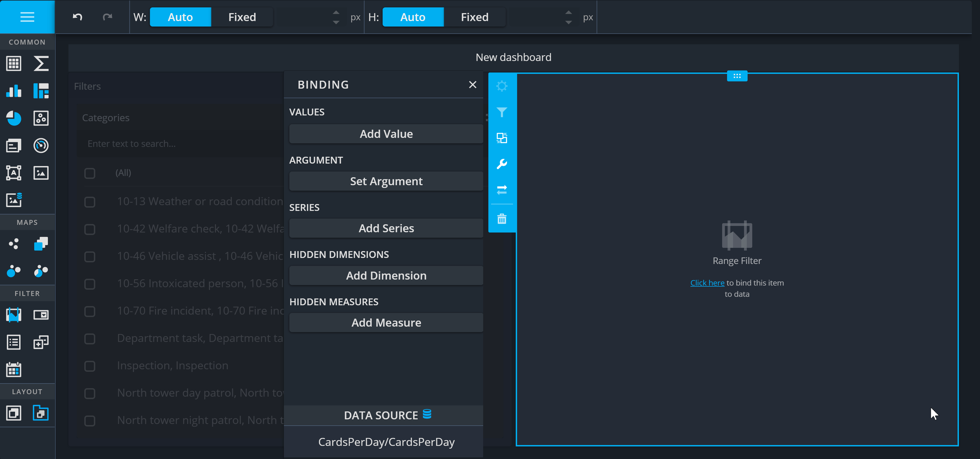Add a Chart item from toolbox
The width and height of the screenshot is (980, 459).
tap(14, 91)
